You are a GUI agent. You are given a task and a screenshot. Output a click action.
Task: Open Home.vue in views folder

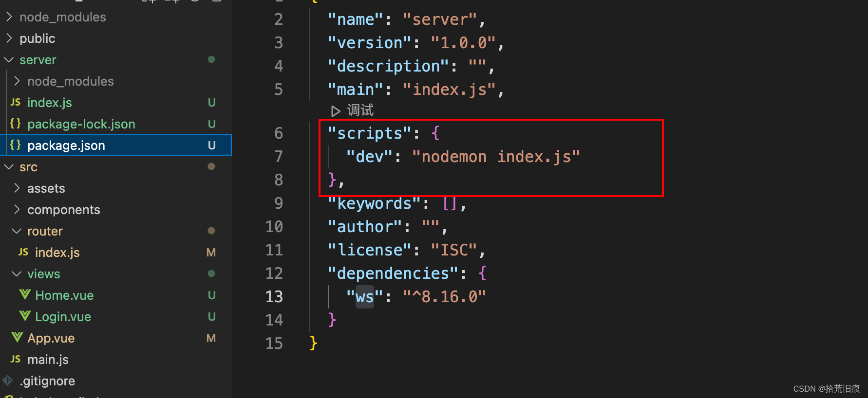(64, 295)
